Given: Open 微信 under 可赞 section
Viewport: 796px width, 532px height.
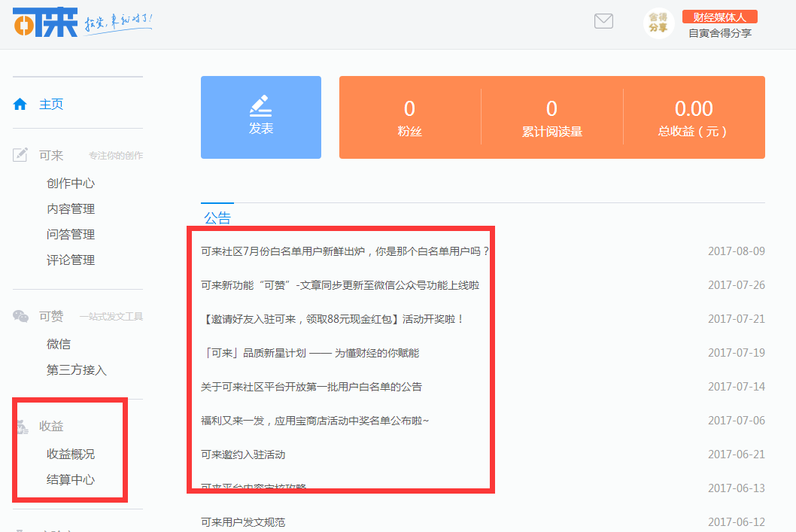Looking at the screenshot, I should pos(59,344).
